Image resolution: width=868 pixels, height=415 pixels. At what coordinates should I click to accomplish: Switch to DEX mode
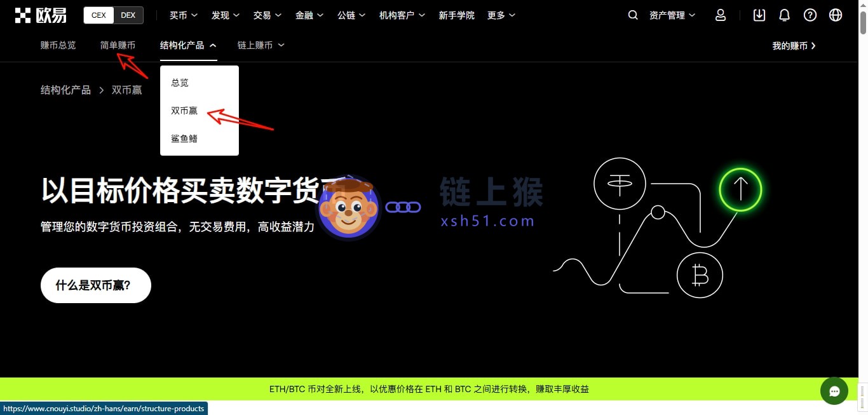pyautogui.click(x=128, y=15)
